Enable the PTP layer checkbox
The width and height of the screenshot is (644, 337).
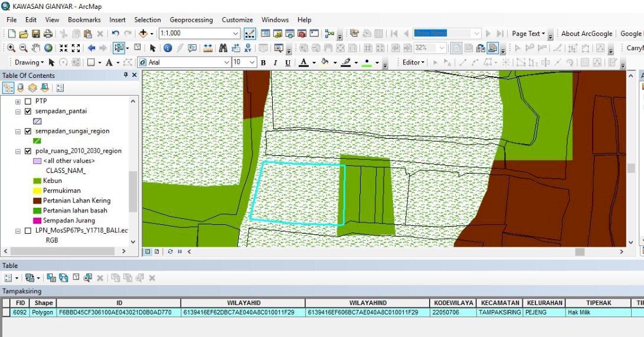(x=28, y=101)
